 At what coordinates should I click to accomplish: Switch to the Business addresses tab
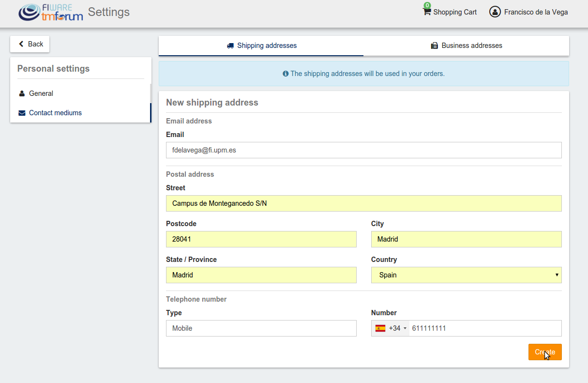tap(467, 46)
